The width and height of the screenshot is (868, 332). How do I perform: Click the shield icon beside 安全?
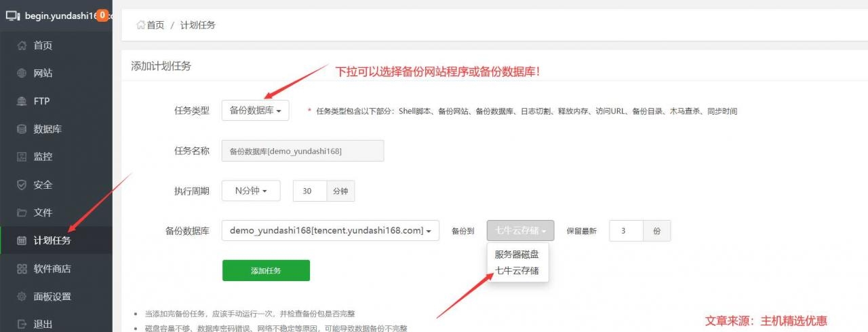click(22, 185)
